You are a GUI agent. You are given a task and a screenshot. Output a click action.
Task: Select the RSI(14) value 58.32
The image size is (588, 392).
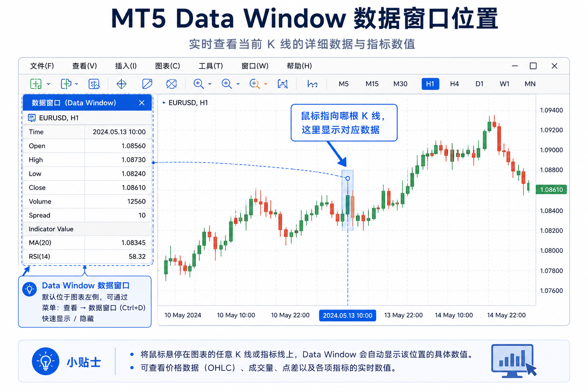click(137, 256)
